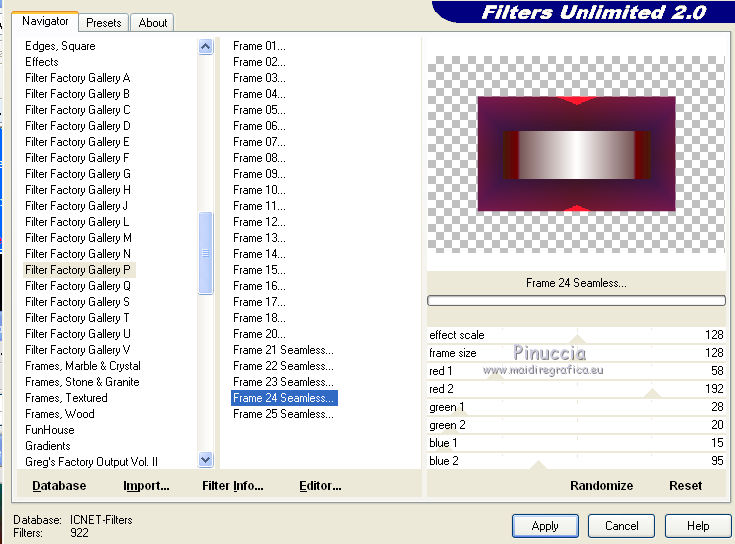Select Filter Factory Gallery A
Viewport: 735px width, 544px height.
[78, 78]
